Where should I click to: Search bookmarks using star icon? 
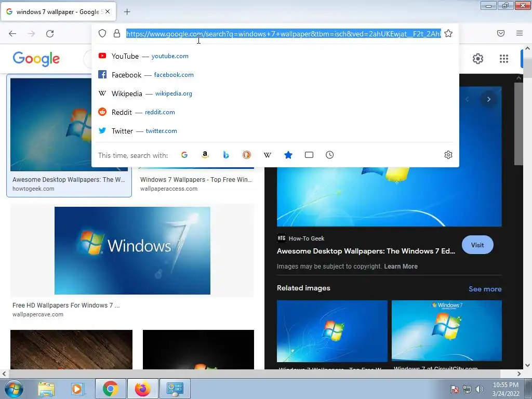288,155
